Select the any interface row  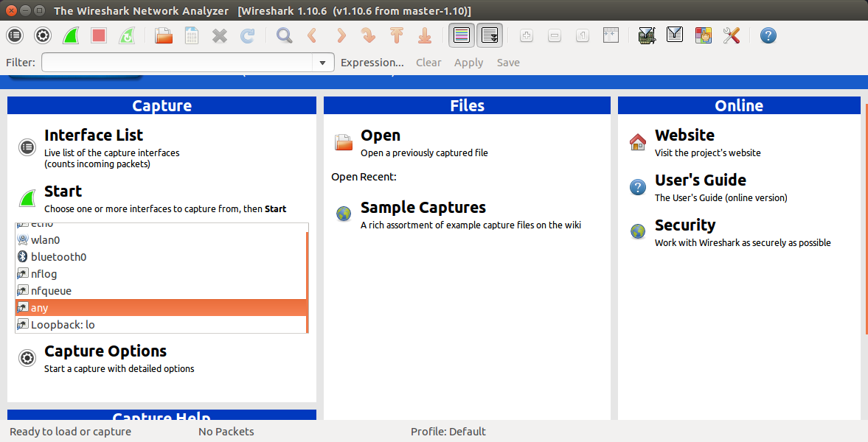[x=161, y=308]
